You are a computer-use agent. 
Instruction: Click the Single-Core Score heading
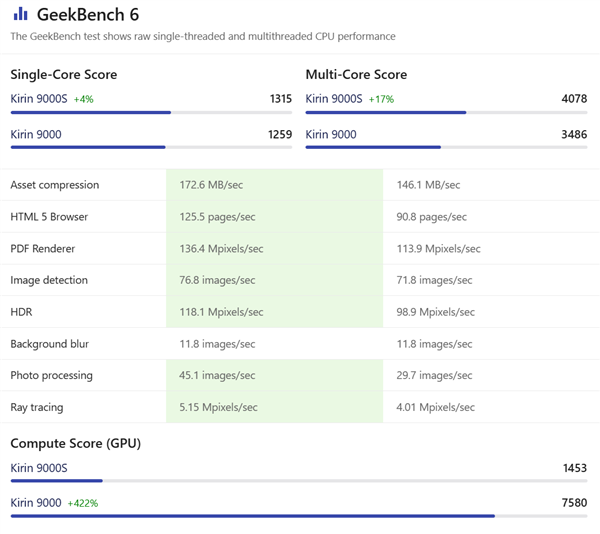click(x=63, y=75)
